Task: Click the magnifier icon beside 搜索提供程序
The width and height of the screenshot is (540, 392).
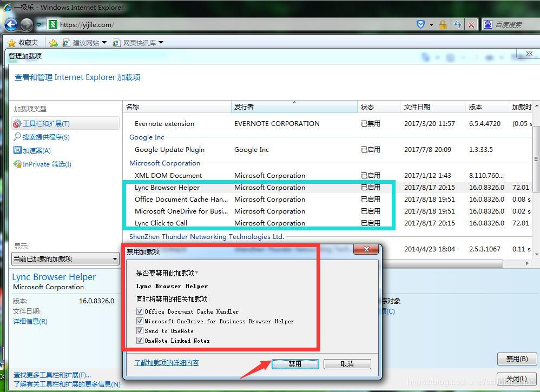Action: tap(17, 137)
